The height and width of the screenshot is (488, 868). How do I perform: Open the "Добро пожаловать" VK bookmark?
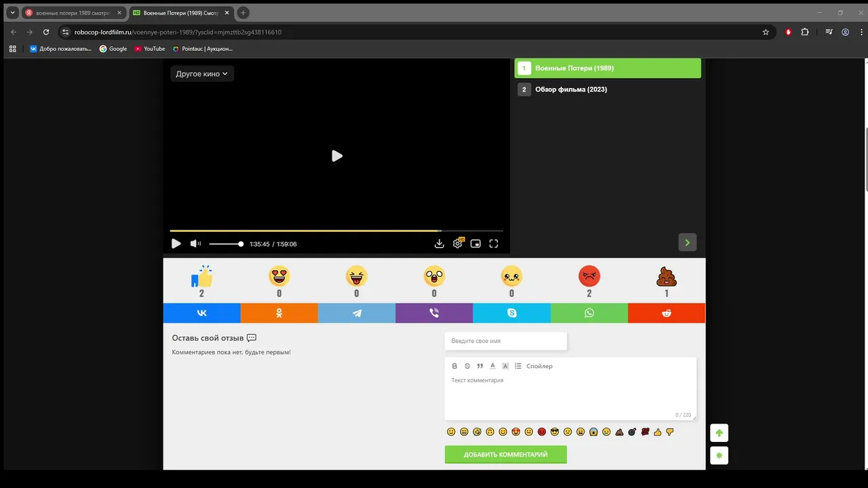[x=60, y=49]
